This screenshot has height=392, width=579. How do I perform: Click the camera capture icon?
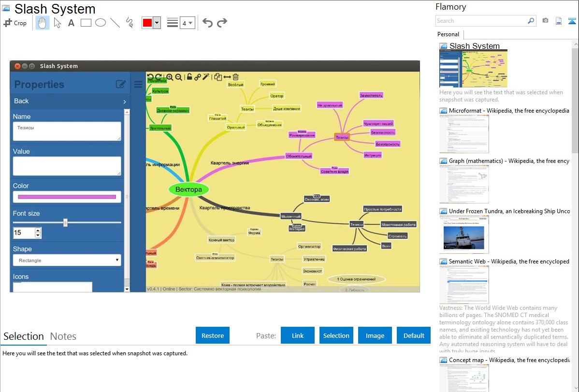[x=545, y=21]
